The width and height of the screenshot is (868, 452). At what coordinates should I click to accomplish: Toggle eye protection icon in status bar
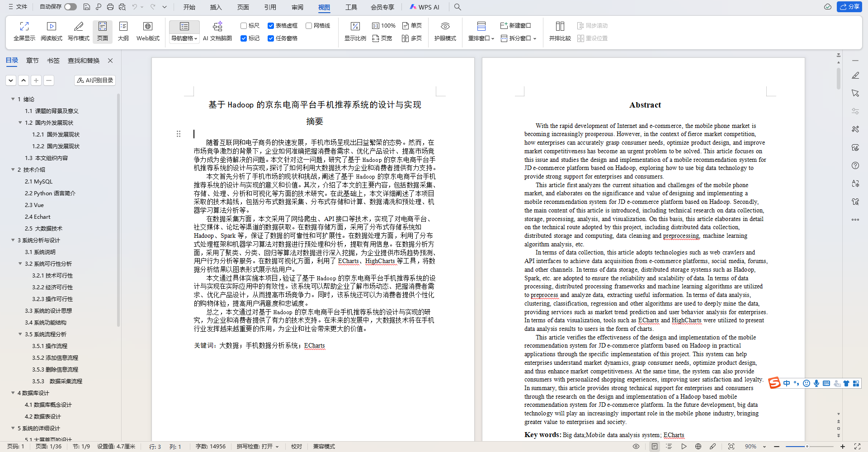pyautogui.click(x=636, y=447)
